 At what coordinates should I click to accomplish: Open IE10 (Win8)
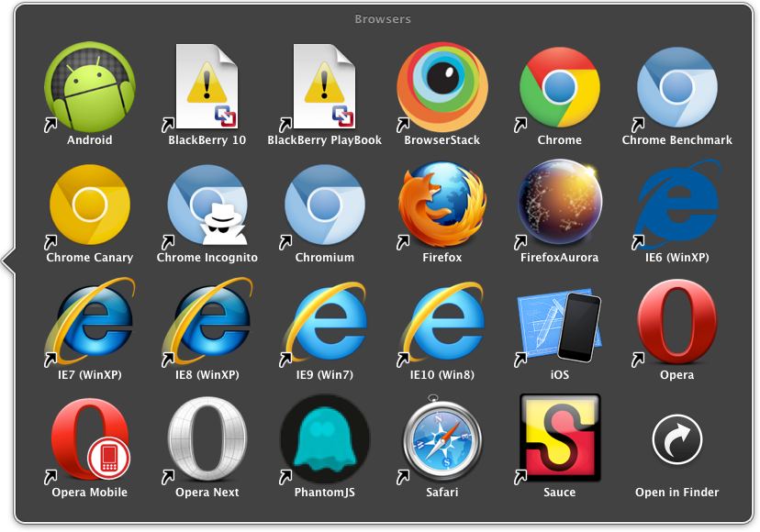click(x=441, y=323)
